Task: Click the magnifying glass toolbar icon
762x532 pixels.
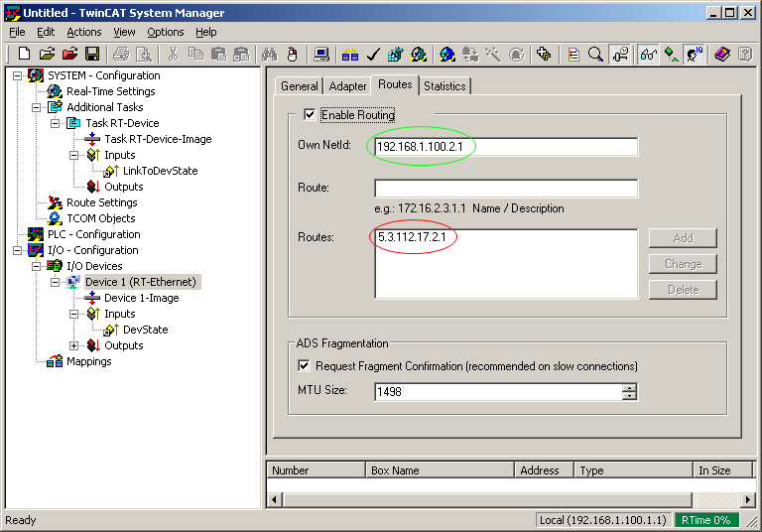Action: click(x=595, y=54)
